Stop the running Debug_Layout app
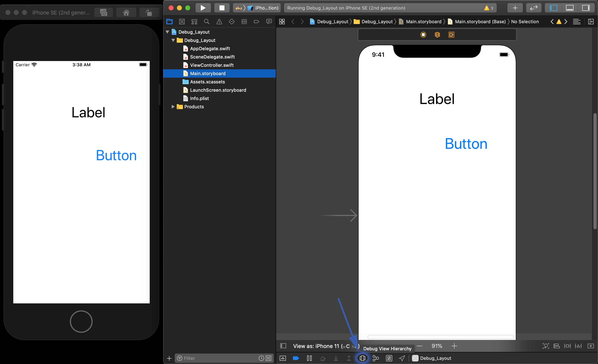 [x=222, y=8]
